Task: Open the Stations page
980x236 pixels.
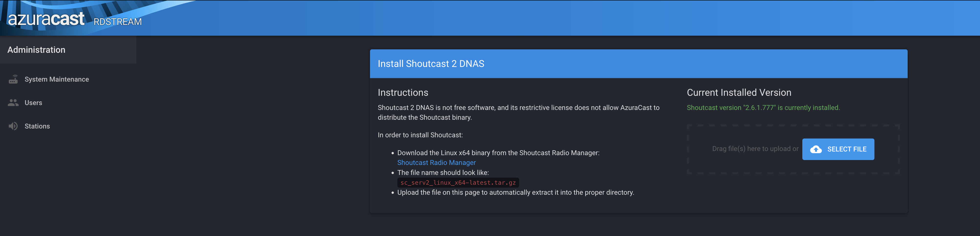Action: click(37, 126)
